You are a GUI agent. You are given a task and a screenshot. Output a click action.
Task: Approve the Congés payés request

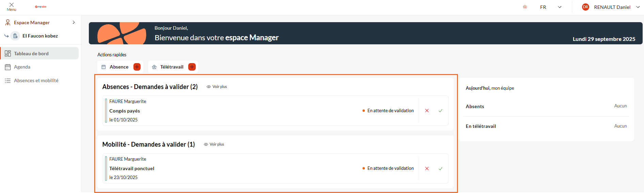440,111
